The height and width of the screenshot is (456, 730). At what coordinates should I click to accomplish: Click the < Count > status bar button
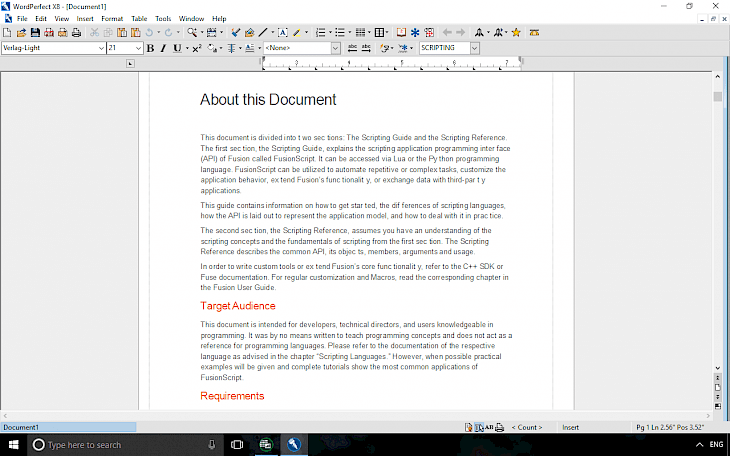tap(527, 427)
